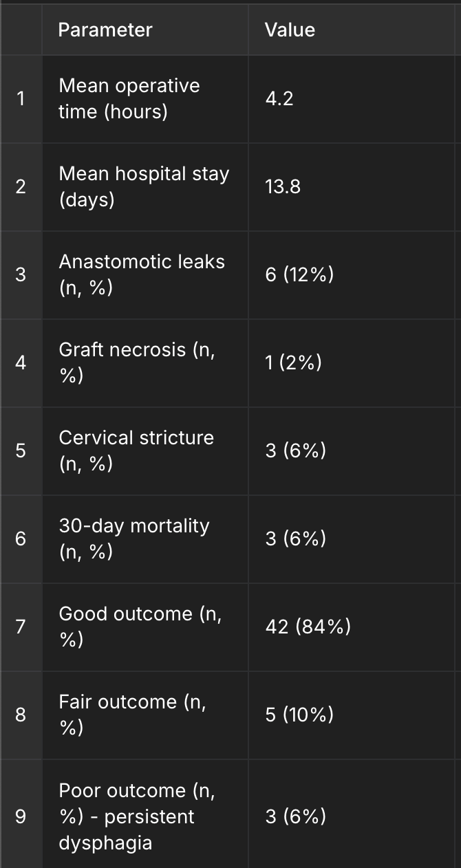Select row number 9
Screen dimensions: 461x868
tap(21, 816)
